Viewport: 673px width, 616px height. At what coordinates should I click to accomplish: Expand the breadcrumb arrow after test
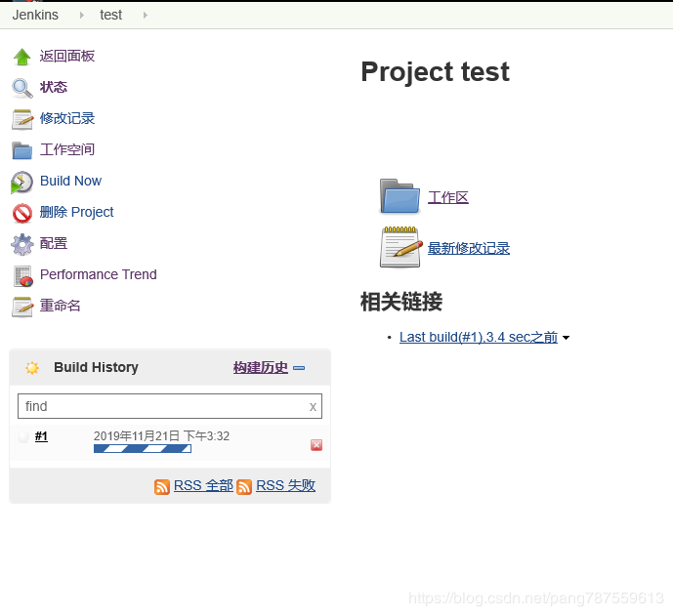(x=146, y=15)
